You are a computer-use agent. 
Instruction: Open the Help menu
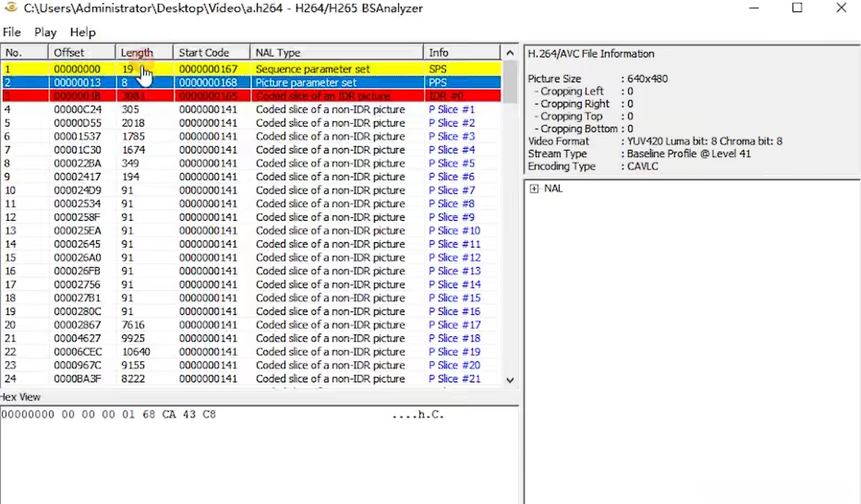click(x=83, y=33)
